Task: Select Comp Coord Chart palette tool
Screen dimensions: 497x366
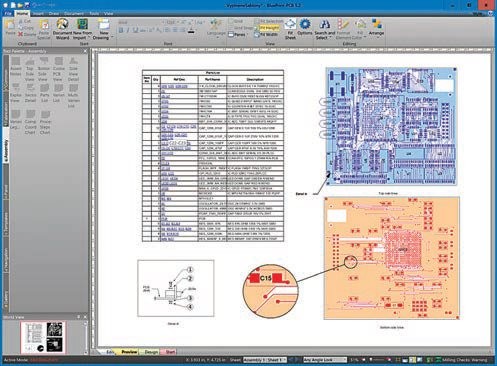Action: click(x=30, y=123)
